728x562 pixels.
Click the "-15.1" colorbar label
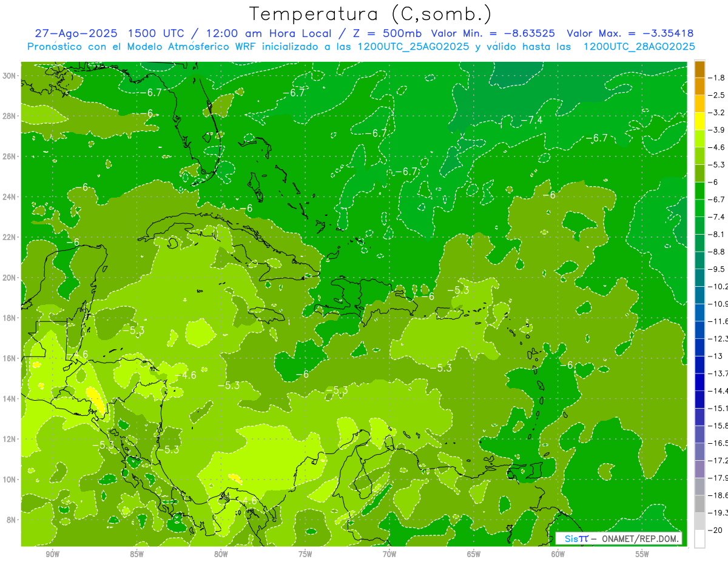[x=718, y=408]
